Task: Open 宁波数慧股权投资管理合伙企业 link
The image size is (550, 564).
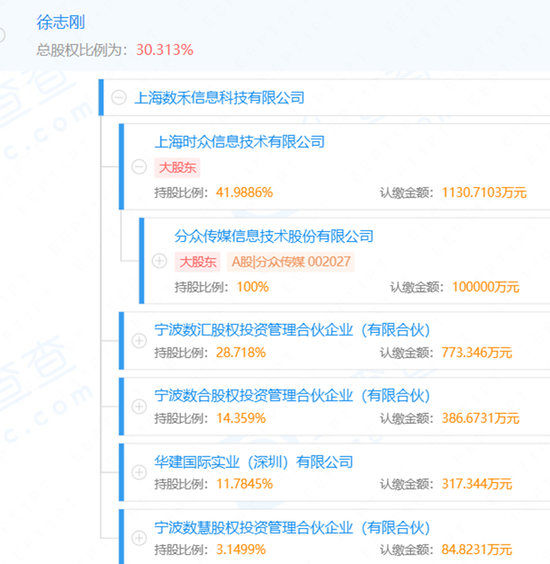Action: [292, 528]
